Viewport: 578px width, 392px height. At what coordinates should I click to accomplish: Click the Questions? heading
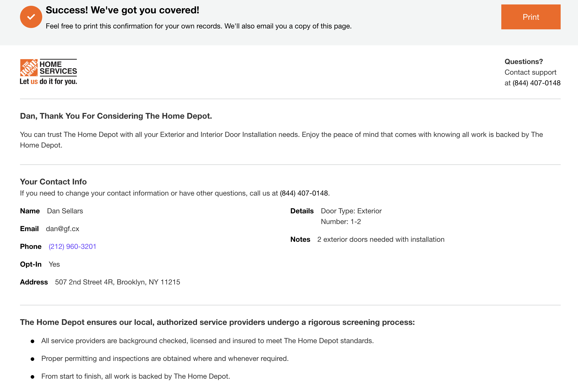pos(524,61)
